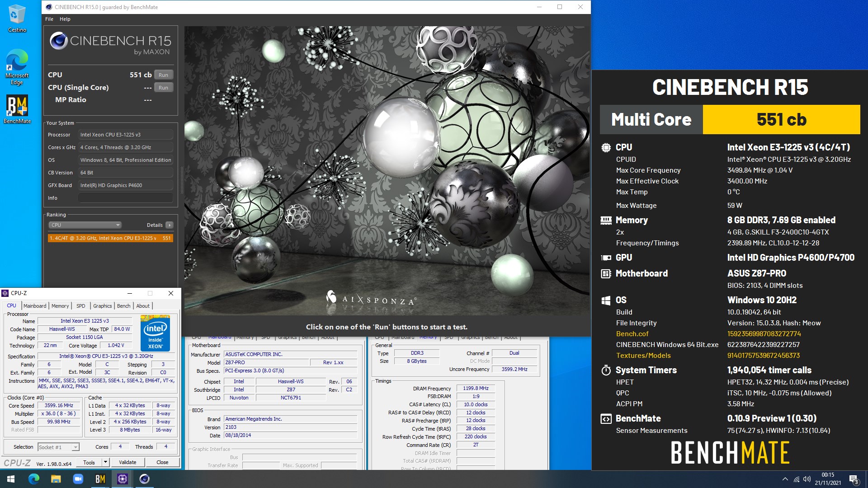Open the Help menu in Cinebench
Viewport: 868px width, 488px height.
(65, 19)
